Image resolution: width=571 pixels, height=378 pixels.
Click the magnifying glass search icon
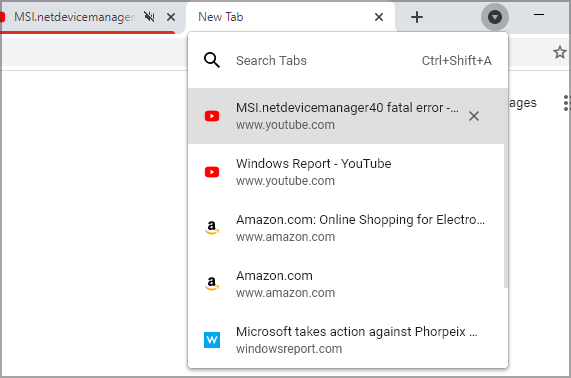[212, 60]
